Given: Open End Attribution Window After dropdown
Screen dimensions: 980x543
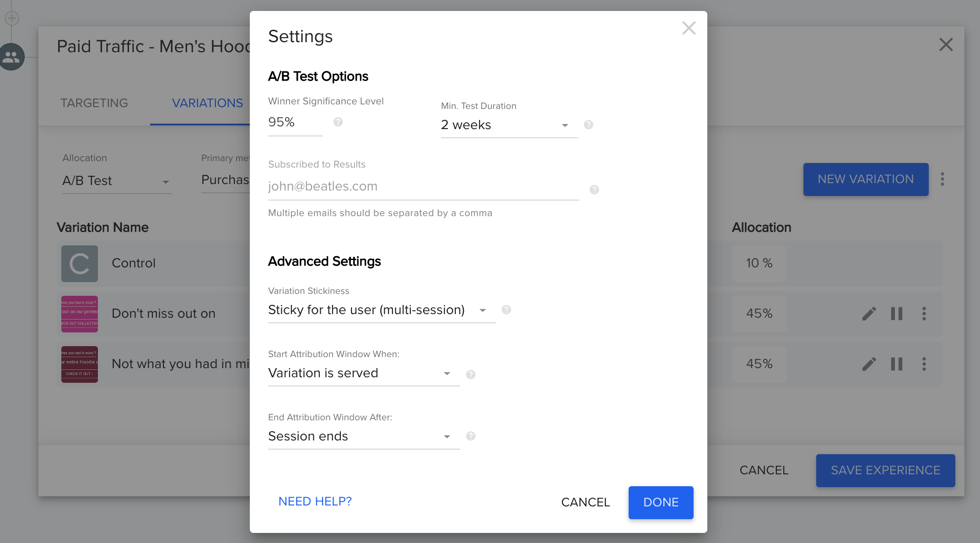Looking at the screenshot, I should pyautogui.click(x=364, y=437).
